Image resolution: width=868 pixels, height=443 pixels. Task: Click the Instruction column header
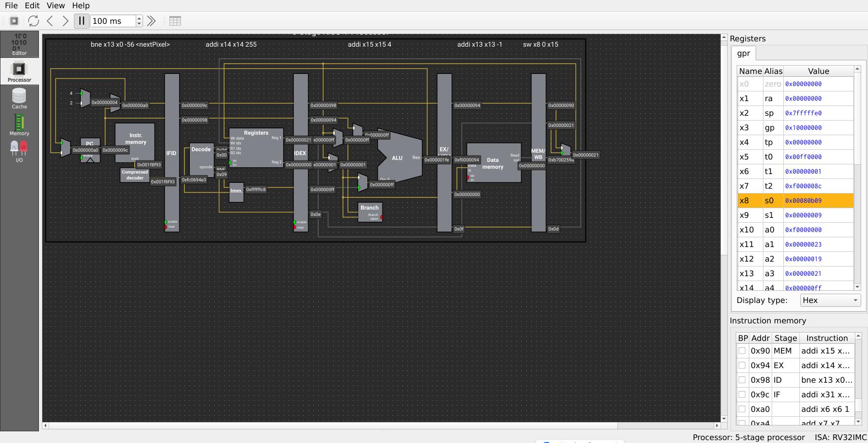click(x=827, y=338)
